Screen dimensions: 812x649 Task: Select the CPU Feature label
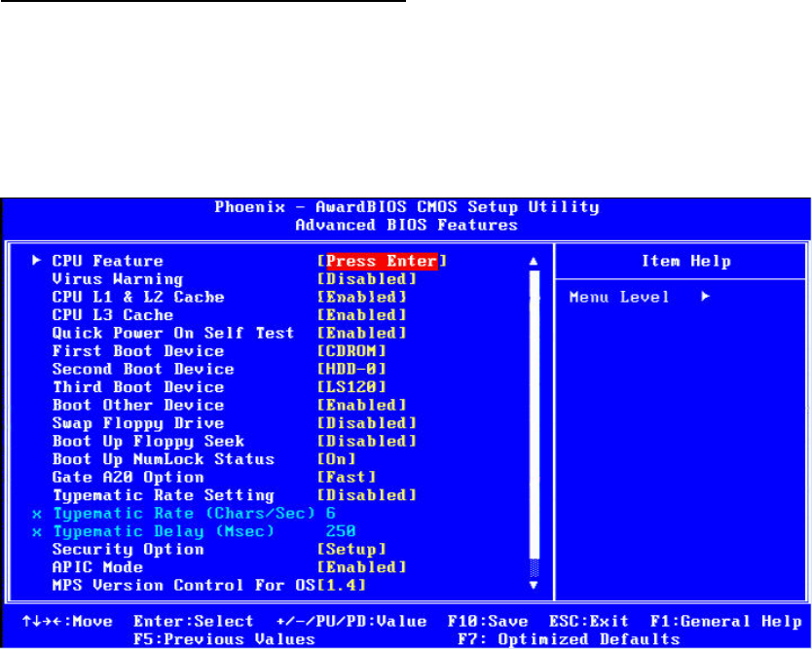[108, 261]
